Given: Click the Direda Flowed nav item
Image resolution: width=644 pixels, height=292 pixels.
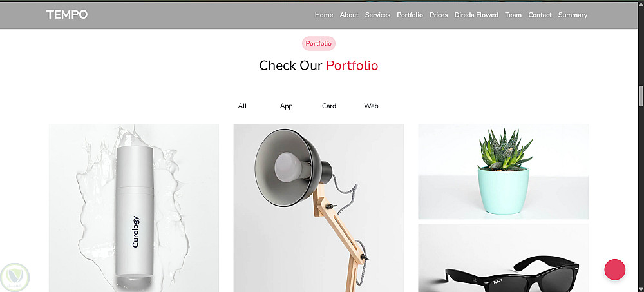Looking at the screenshot, I should tap(476, 15).
